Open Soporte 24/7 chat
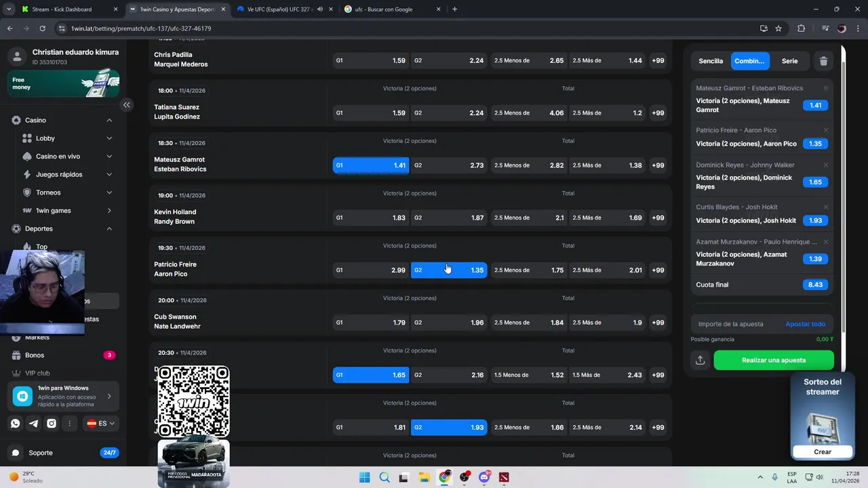 pyautogui.click(x=64, y=453)
